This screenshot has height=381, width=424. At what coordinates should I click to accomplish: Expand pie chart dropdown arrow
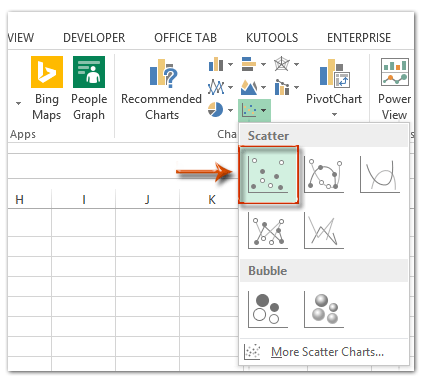(230, 110)
